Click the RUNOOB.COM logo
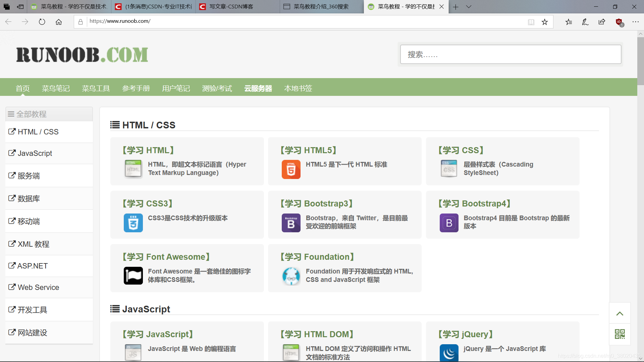Viewport: 644px width, 362px height. [82, 54]
